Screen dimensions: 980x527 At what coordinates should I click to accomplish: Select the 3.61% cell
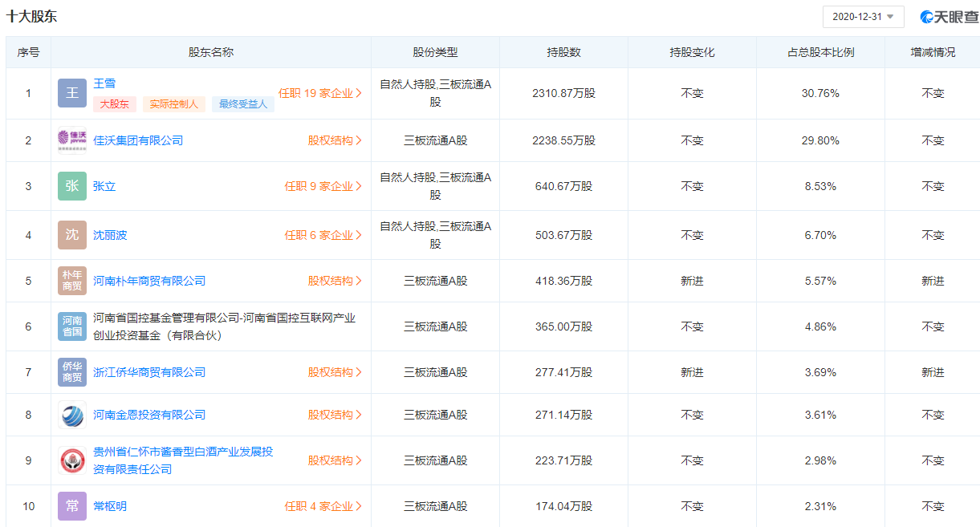click(820, 415)
